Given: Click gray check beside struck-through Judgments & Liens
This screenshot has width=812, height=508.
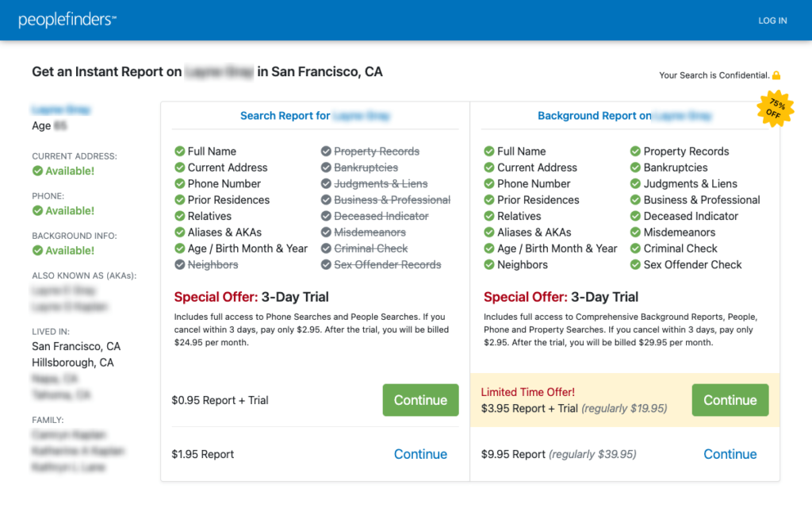Looking at the screenshot, I should click(x=326, y=183).
